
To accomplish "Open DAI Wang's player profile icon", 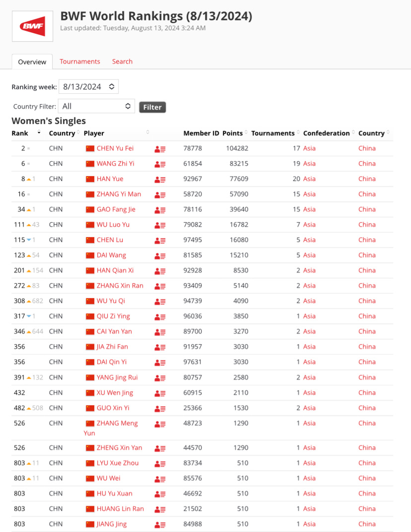I will click(160, 256).
